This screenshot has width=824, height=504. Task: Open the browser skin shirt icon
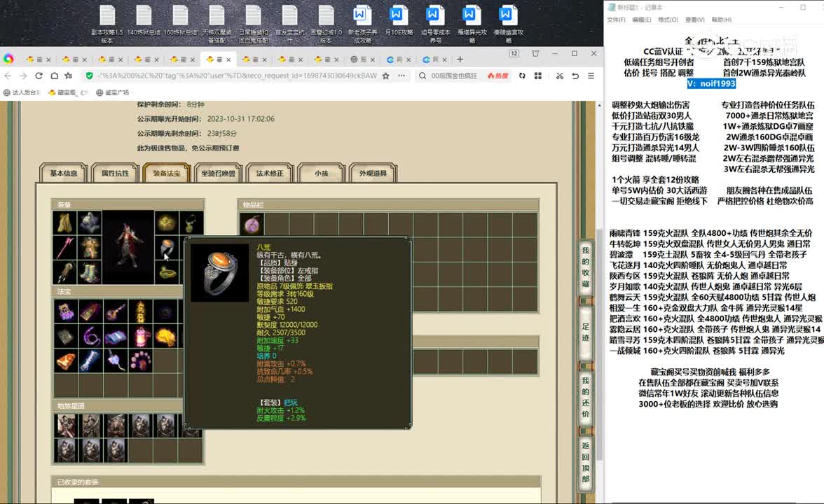(535, 53)
